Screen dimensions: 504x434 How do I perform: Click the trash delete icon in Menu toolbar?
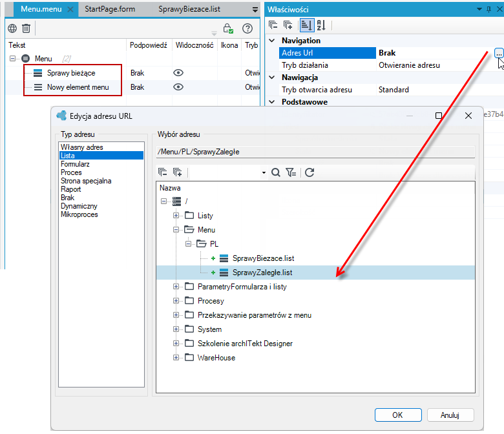pos(26,28)
